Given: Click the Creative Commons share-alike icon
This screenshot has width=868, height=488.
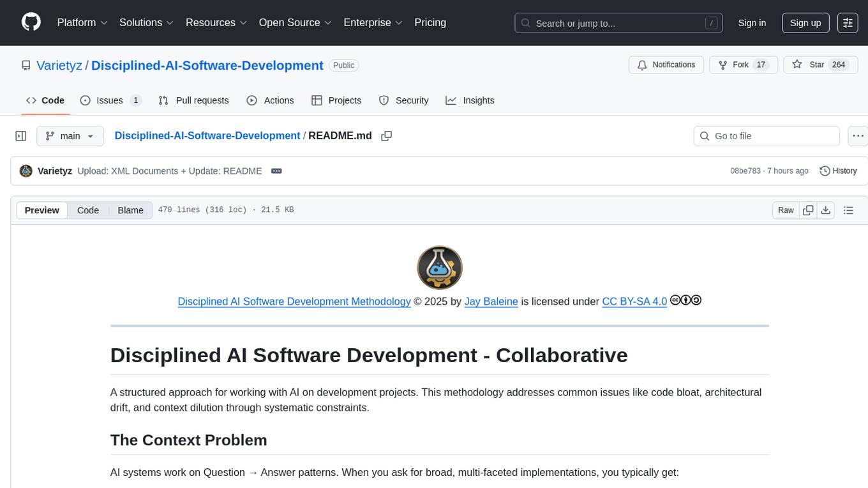Looking at the screenshot, I should pos(696,300).
